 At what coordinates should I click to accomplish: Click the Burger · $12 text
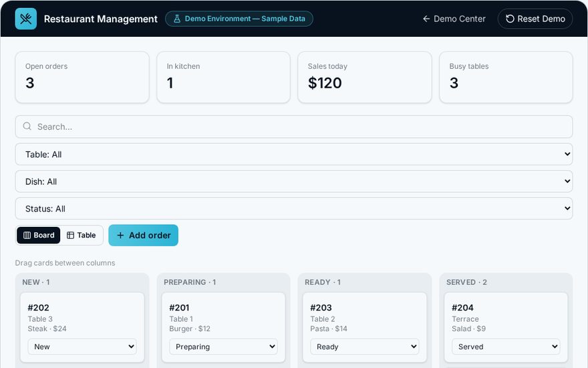(x=190, y=329)
